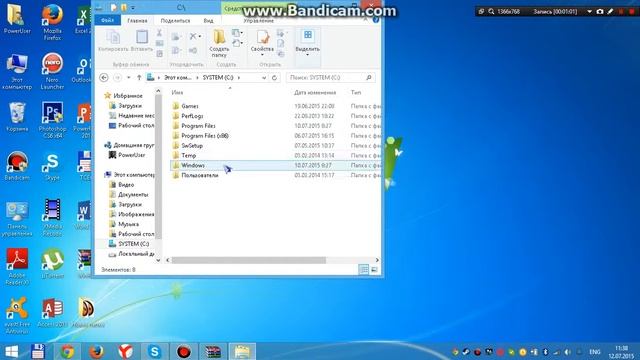This screenshot has width=640, height=360.
Task: Click the navigation pane vertical scrollbar
Action: point(158,167)
